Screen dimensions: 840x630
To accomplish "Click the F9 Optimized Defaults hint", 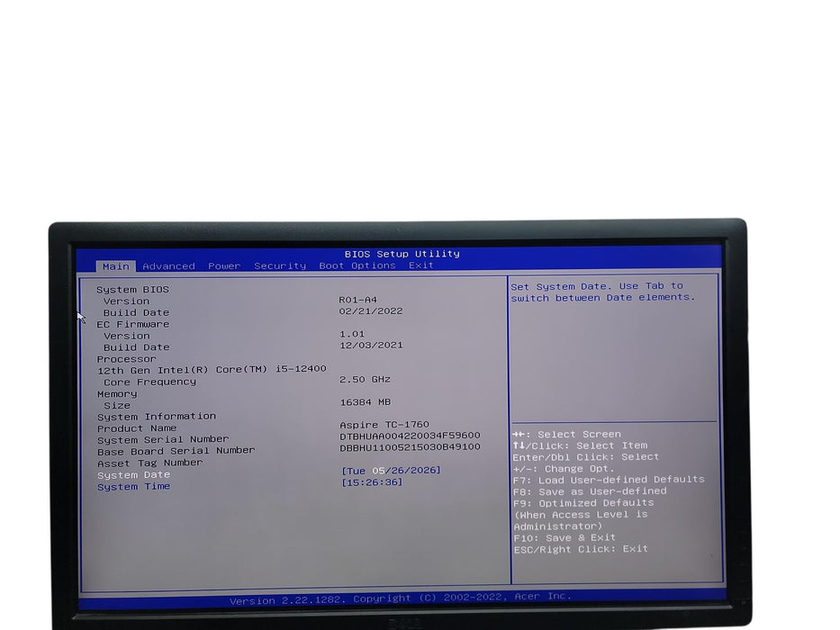I will (x=583, y=504).
